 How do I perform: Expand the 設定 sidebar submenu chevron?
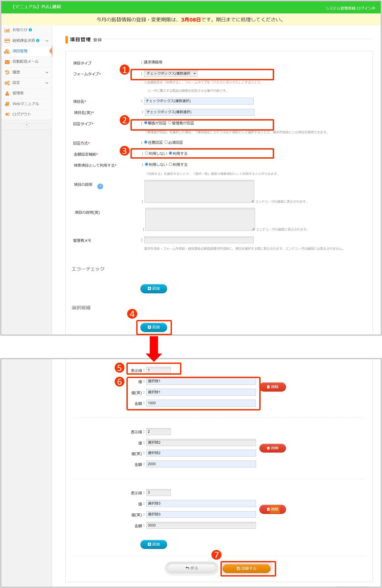click(47, 83)
